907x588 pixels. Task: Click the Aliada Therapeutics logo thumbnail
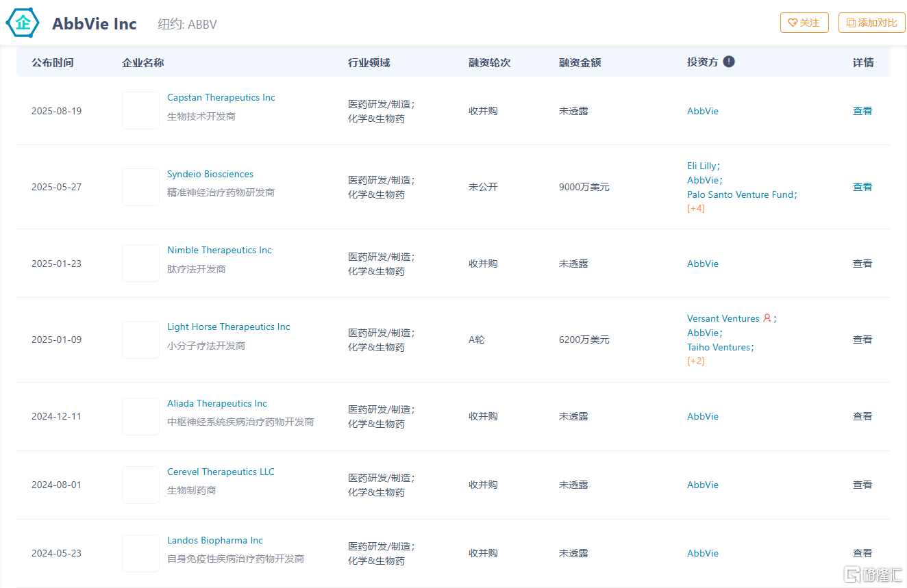click(140, 416)
